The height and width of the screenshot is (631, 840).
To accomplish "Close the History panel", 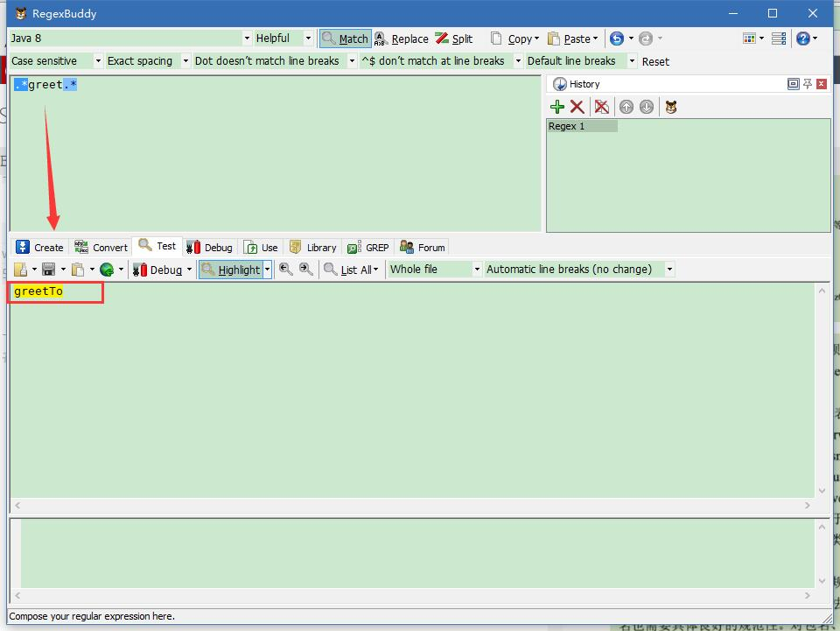I will click(x=822, y=84).
